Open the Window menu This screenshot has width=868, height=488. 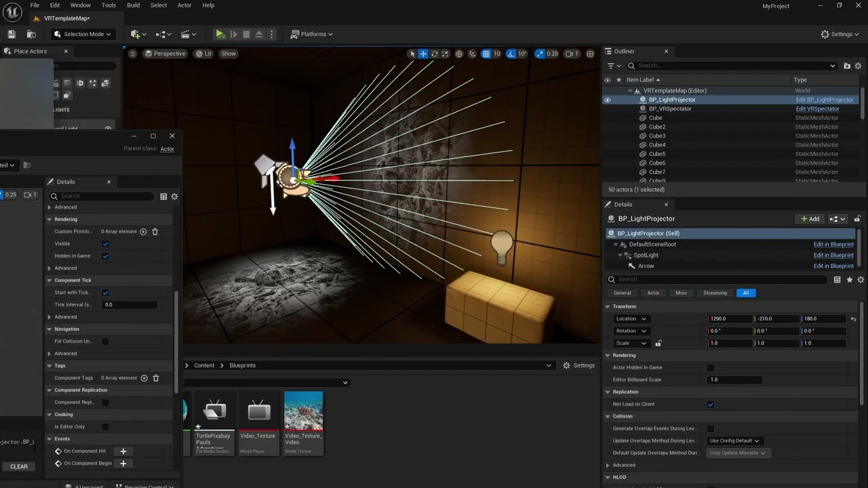click(81, 5)
